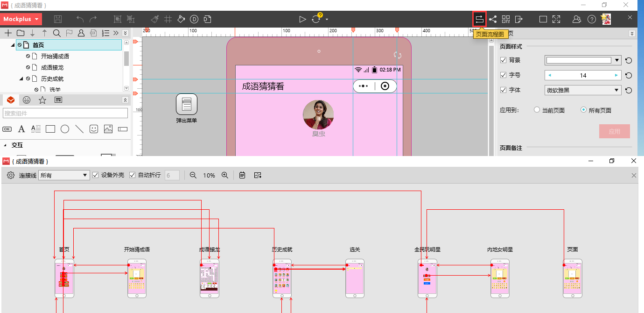
Task: Toggle the 自动折行 checkbox
Action: pyautogui.click(x=132, y=175)
